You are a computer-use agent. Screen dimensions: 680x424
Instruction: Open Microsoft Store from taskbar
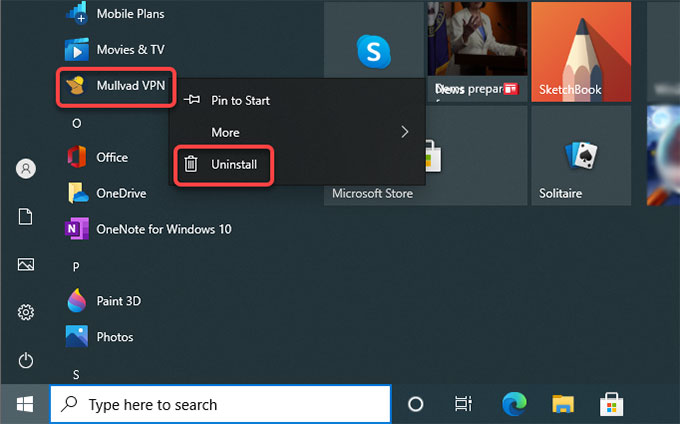coord(611,404)
